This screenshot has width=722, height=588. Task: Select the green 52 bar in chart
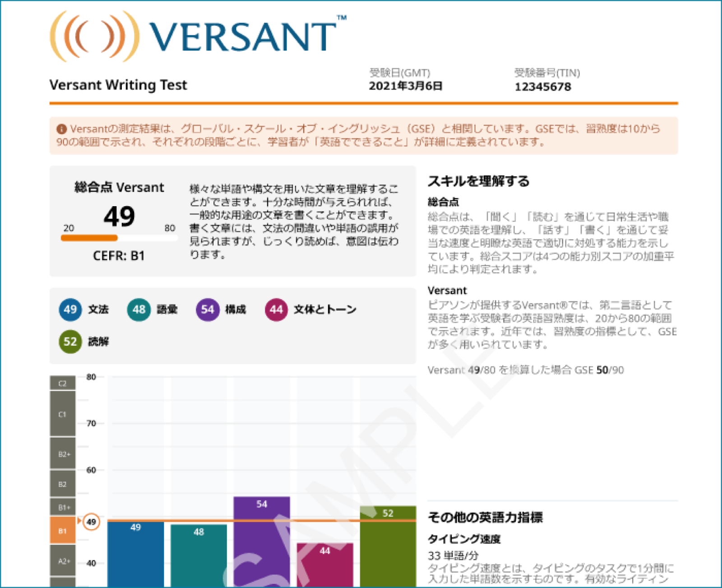[388, 547]
